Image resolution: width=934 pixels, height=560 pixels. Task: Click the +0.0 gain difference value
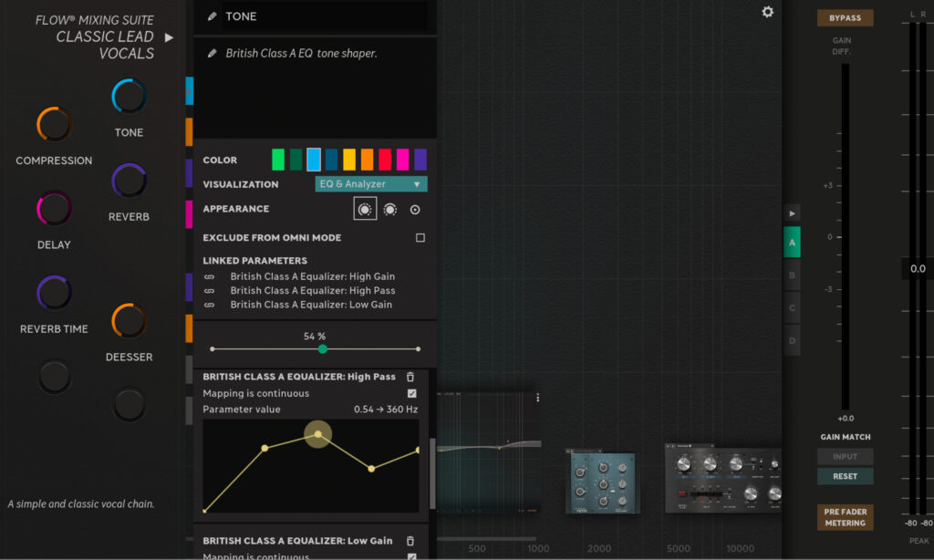pos(846,419)
